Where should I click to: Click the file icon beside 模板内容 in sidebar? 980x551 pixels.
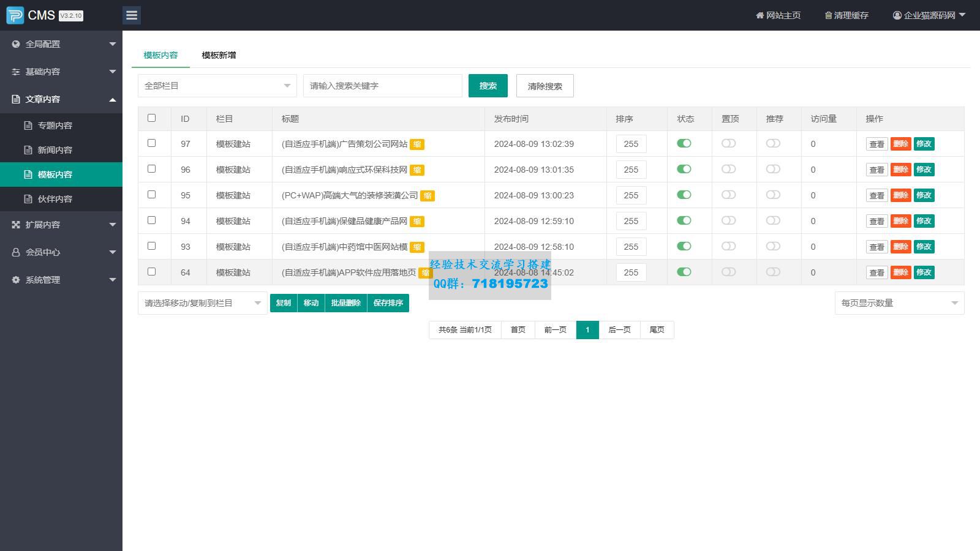(x=28, y=174)
